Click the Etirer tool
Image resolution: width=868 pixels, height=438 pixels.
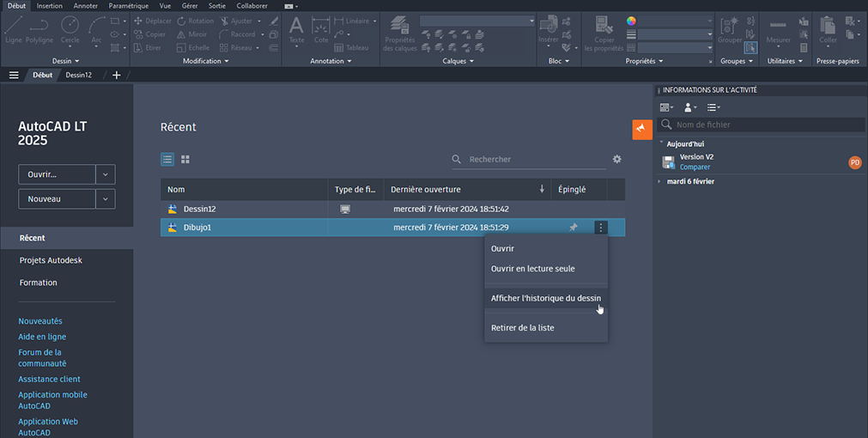148,47
